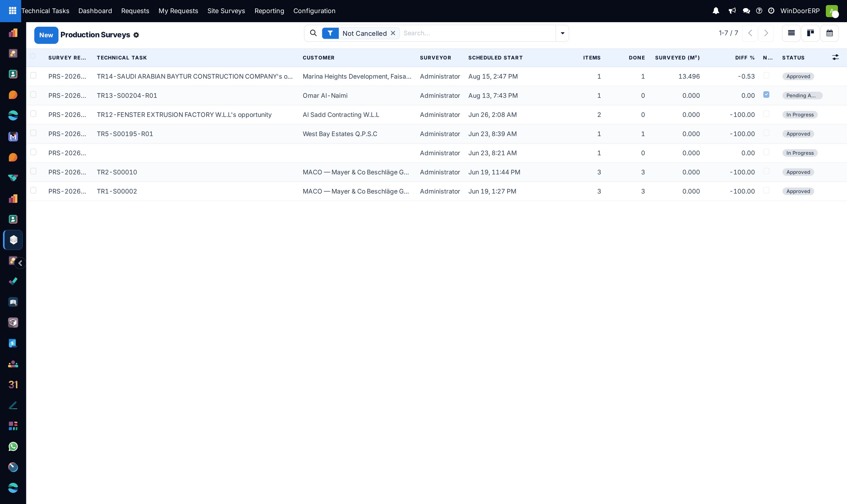
Task: Go to the previous page of records
Action: click(x=750, y=33)
